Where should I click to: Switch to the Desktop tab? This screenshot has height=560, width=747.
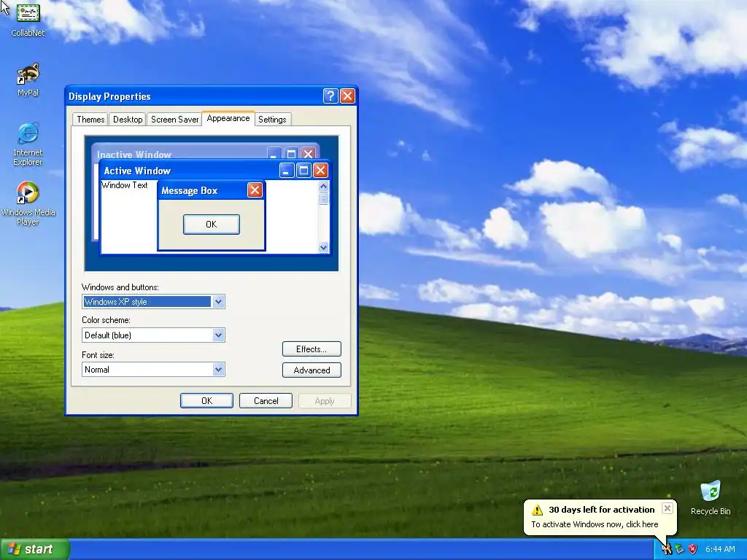pyautogui.click(x=128, y=119)
